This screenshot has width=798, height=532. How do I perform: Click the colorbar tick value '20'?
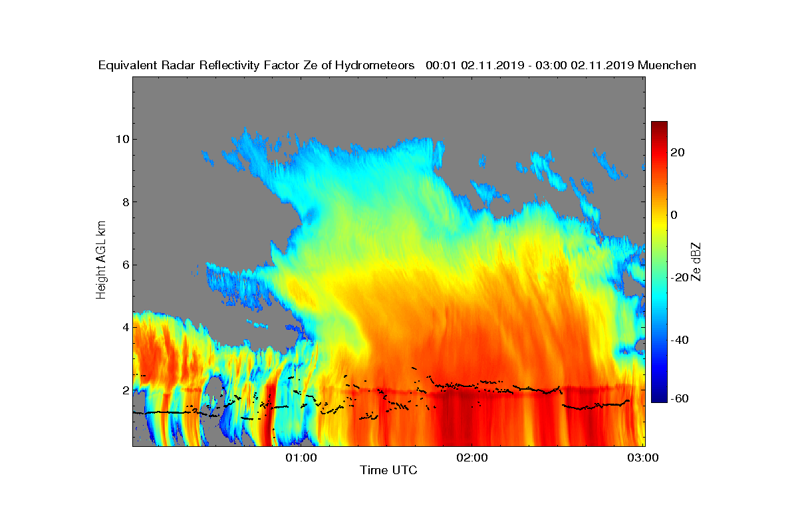pos(678,152)
